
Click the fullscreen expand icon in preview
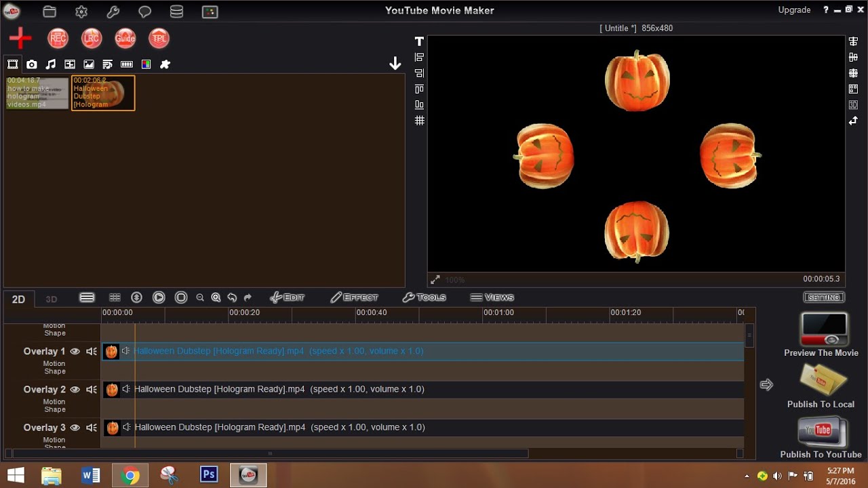coord(435,279)
